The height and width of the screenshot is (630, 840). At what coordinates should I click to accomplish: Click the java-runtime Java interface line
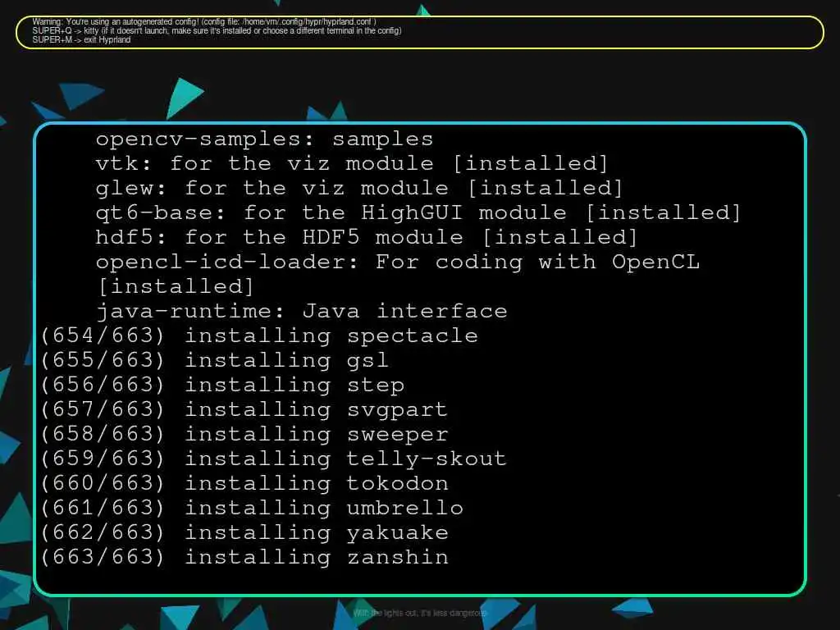302,312
